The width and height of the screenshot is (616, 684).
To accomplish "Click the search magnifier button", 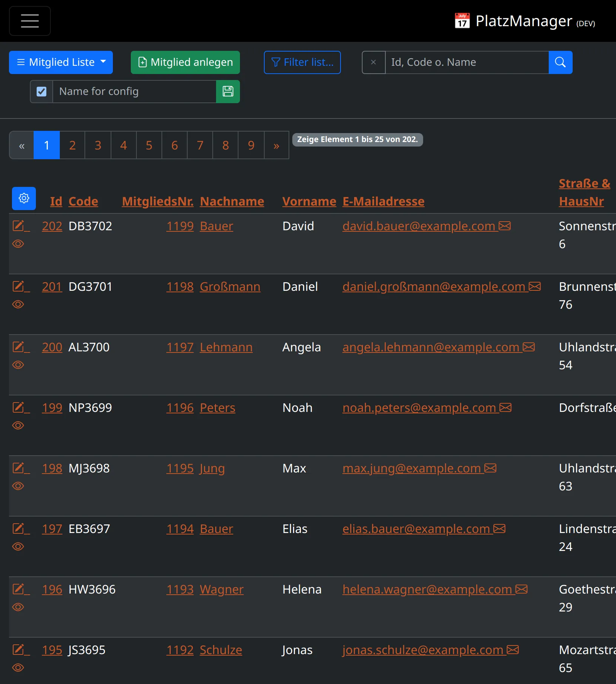I will (560, 62).
